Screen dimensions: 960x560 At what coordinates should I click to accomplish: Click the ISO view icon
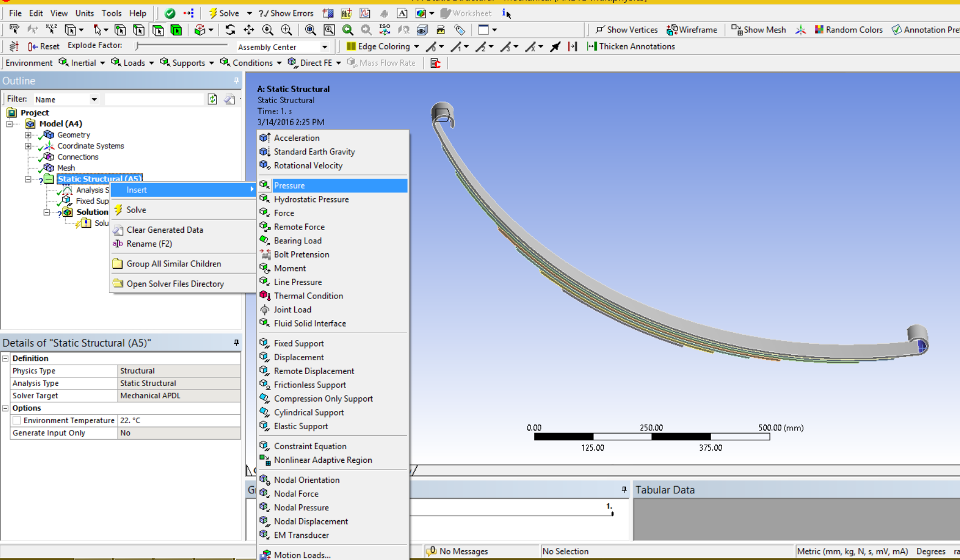coord(385,30)
